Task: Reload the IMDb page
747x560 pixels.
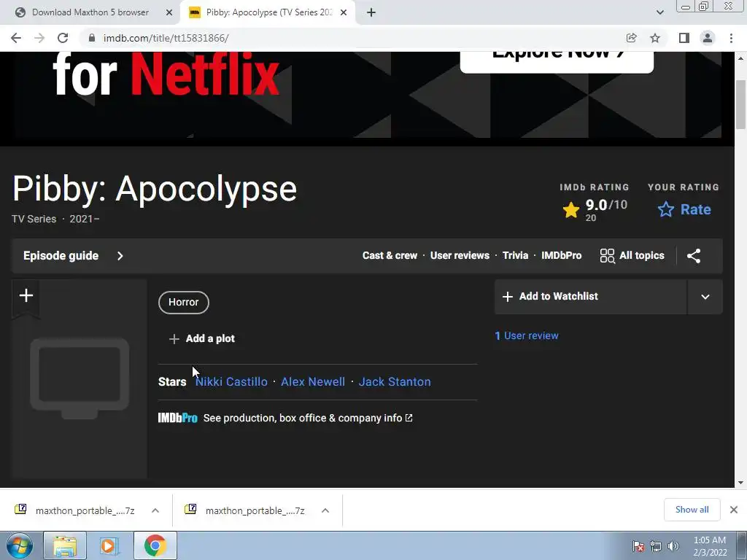Action: [63, 38]
